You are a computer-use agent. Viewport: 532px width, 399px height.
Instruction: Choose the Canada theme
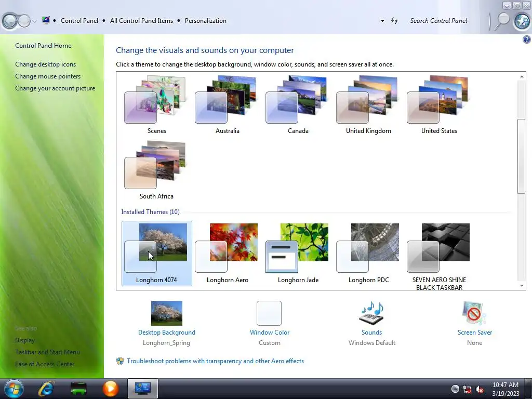(298, 105)
